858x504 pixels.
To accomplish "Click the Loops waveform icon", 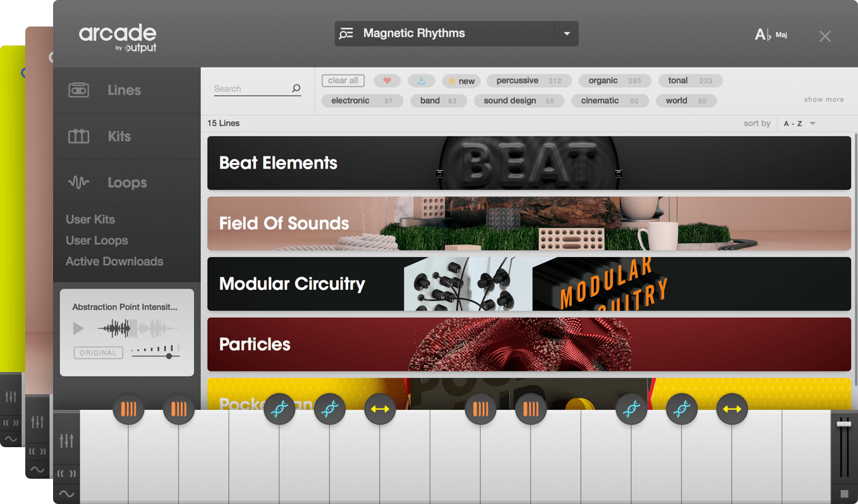I will 79,183.
